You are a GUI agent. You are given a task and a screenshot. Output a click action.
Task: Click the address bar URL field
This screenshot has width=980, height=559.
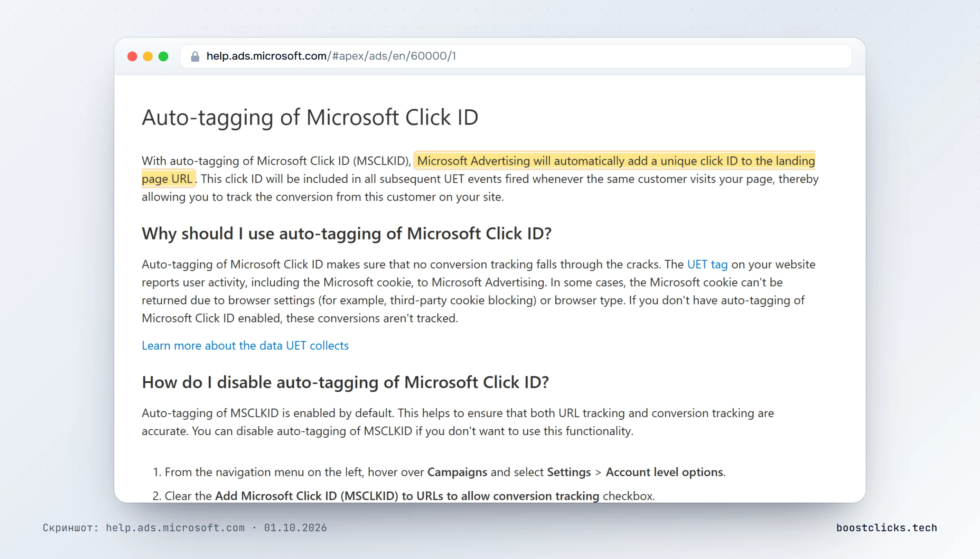pyautogui.click(x=516, y=56)
